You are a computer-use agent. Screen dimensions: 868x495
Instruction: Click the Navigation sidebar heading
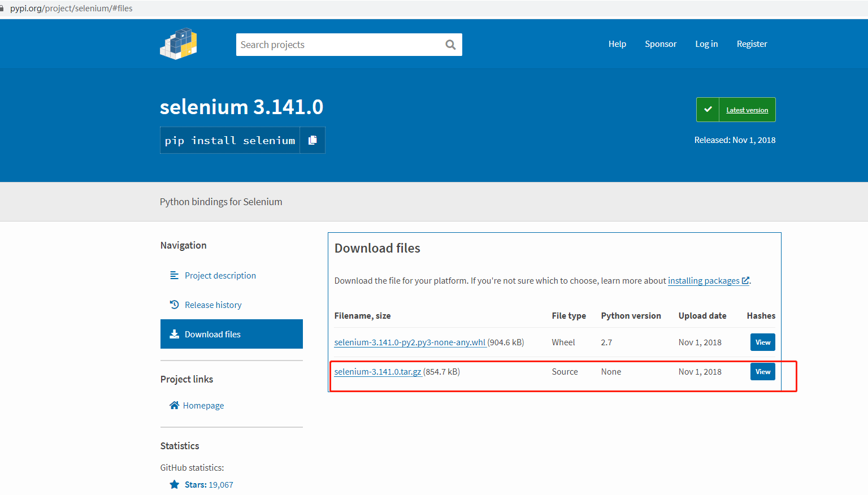click(183, 245)
